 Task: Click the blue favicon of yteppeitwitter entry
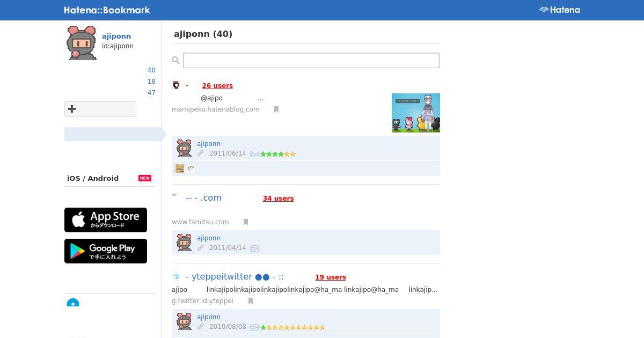(175, 276)
